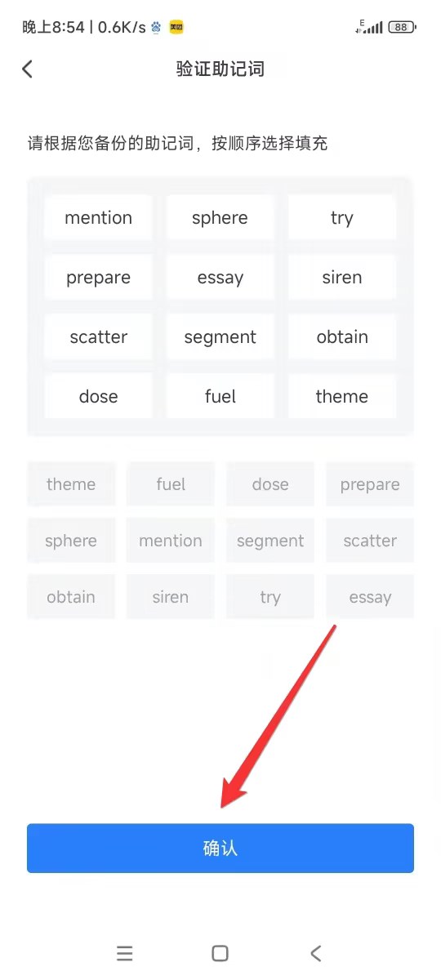Remove selected word 'sphere'
The height and width of the screenshot is (980, 441).
220,217
